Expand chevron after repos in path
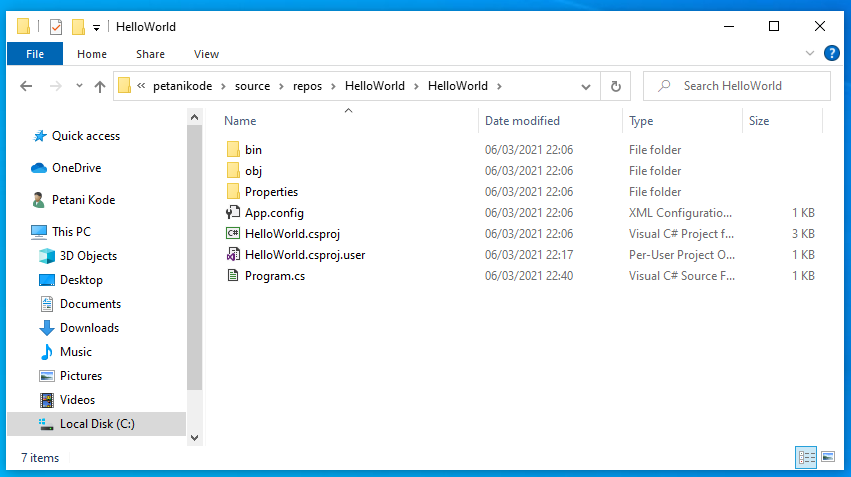This screenshot has height=477, width=851. (333, 86)
